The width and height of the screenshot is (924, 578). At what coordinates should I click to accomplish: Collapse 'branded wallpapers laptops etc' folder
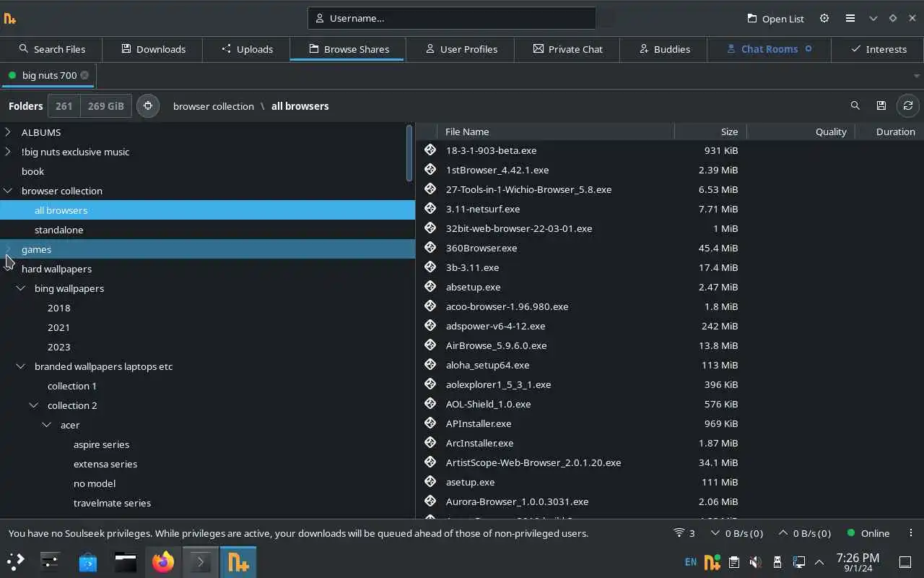(x=21, y=366)
